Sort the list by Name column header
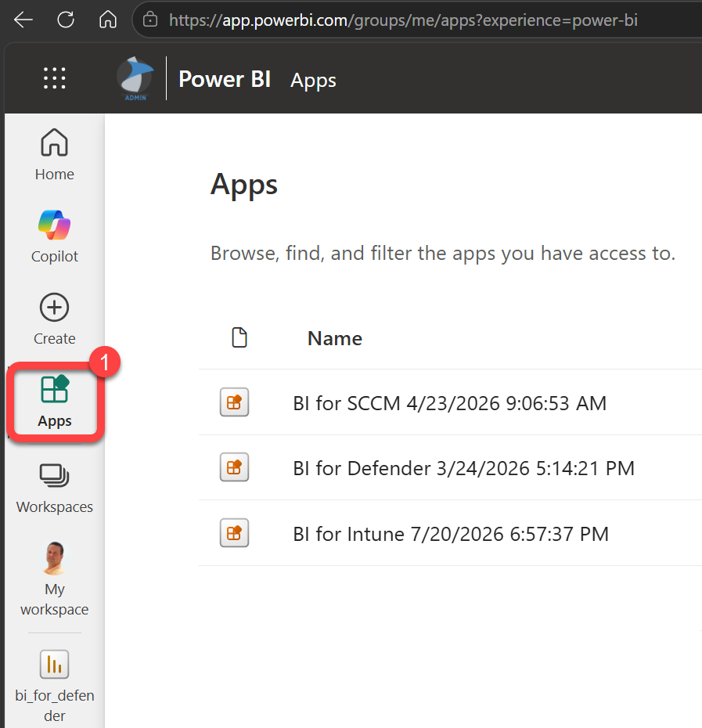702x728 pixels. [x=335, y=338]
